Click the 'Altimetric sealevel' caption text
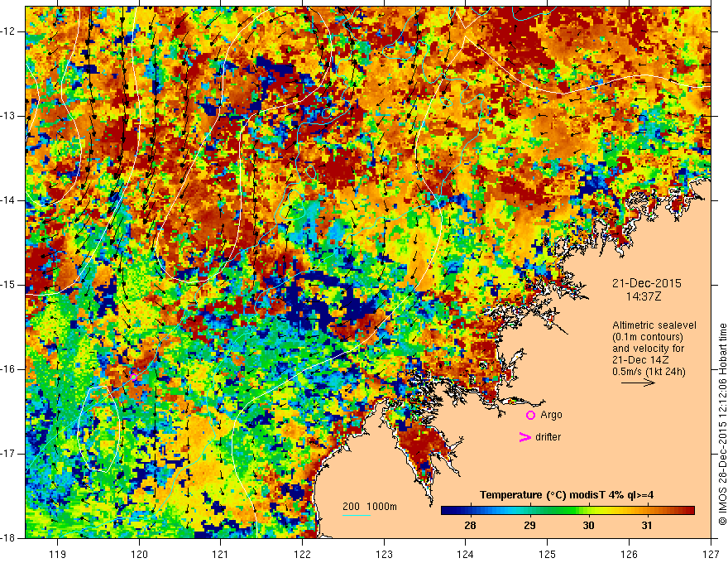The height and width of the screenshot is (563, 728). pyautogui.click(x=654, y=325)
